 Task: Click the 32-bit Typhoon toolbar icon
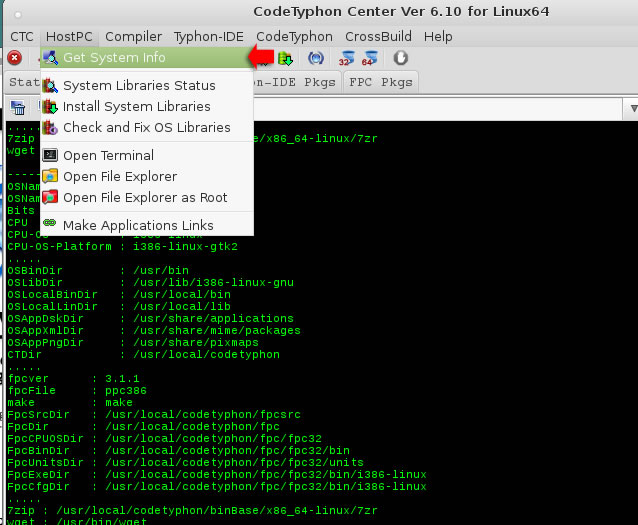tap(347, 58)
